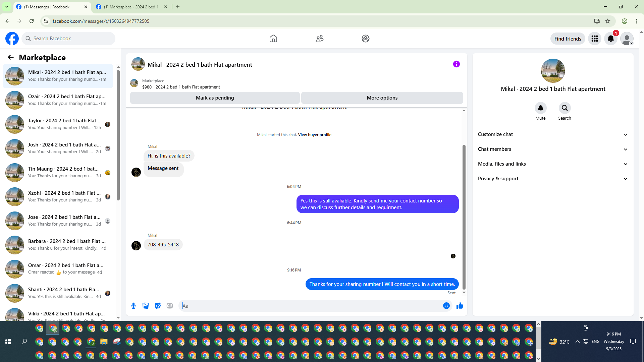Expand Privacy & support section
Screen dimensions: 644x362
[553, 179]
